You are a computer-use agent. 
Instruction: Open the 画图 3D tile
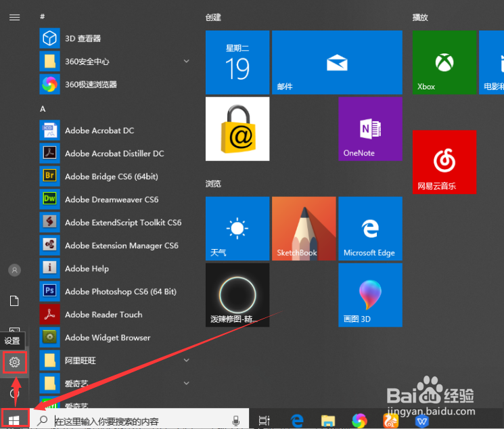[x=370, y=295]
